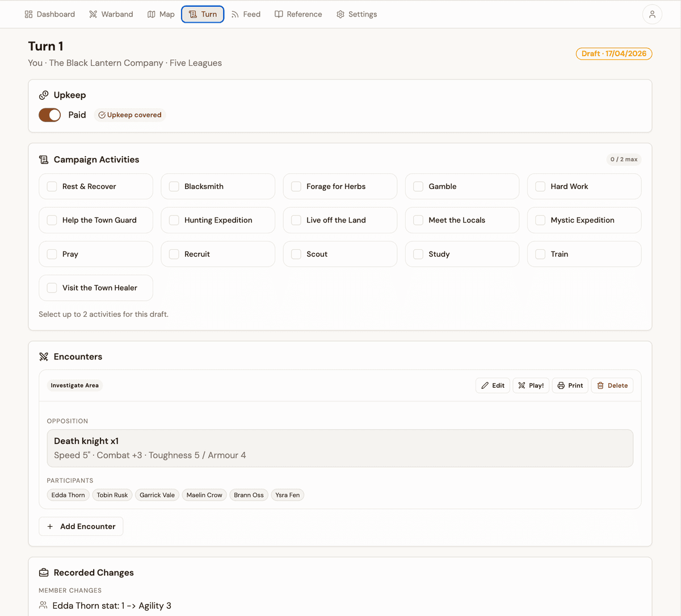Enable the Mystic Expedition checkbox
The image size is (681, 616).
click(540, 220)
